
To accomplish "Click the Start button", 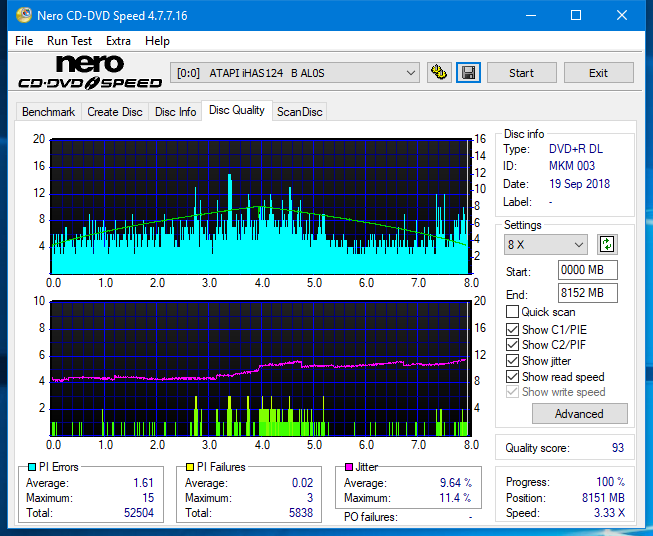I will [521, 73].
